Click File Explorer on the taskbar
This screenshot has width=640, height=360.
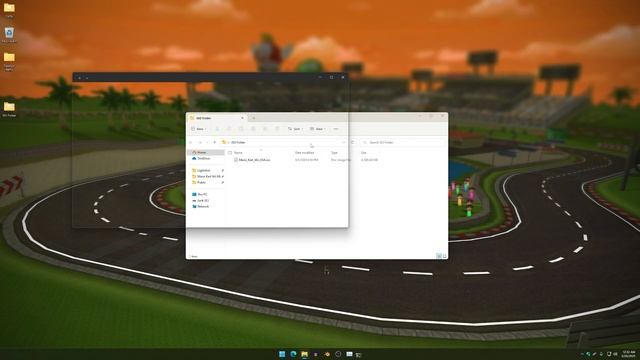(x=304, y=354)
